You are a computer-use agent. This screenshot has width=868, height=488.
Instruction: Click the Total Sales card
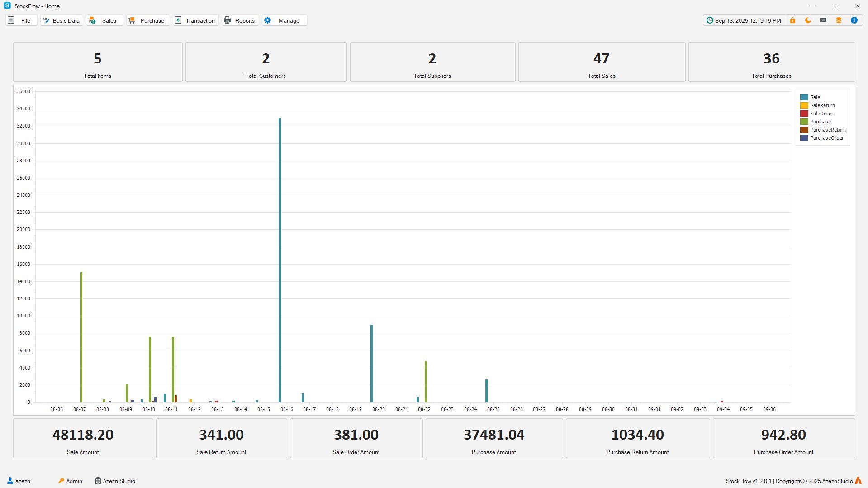601,62
